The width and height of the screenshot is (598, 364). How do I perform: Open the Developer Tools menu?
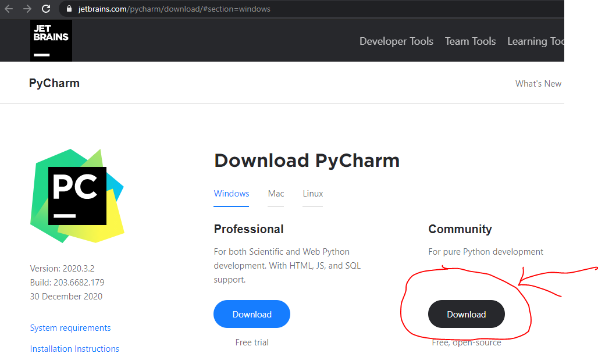(396, 41)
